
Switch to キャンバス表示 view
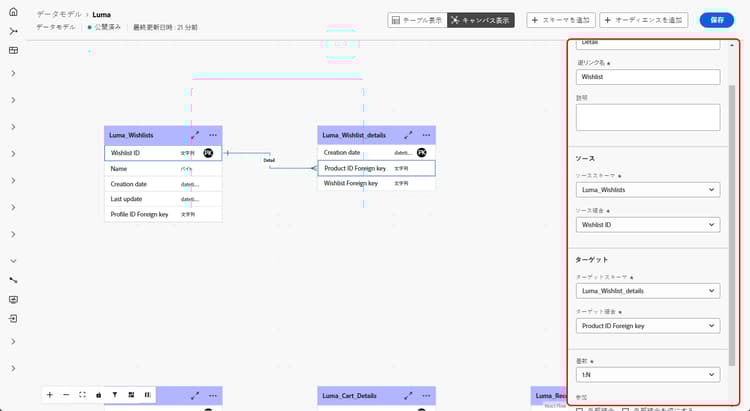[x=481, y=20]
